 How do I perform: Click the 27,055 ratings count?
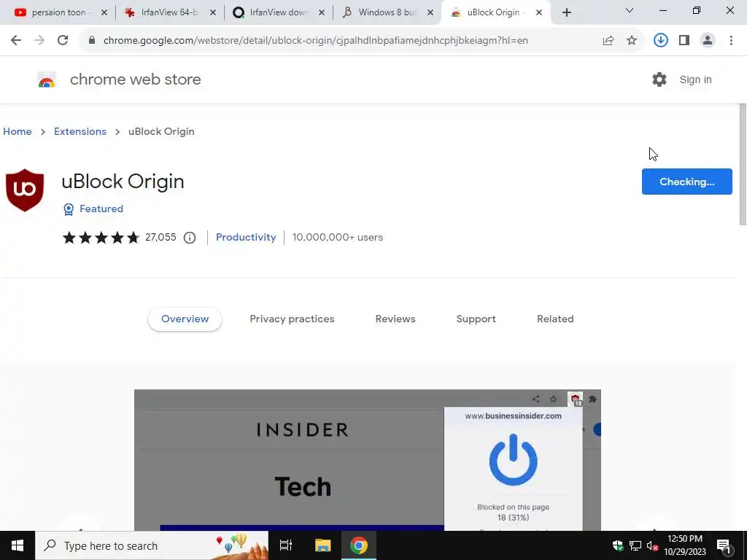click(x=160, y=237)
